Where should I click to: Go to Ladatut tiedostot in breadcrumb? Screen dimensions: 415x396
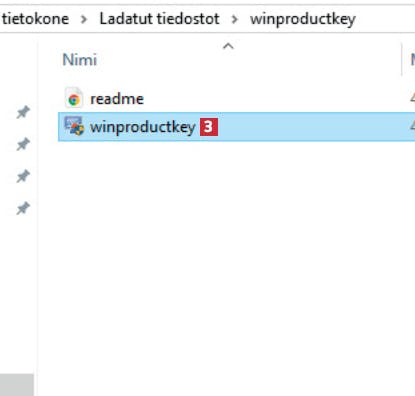coord(160,19)
